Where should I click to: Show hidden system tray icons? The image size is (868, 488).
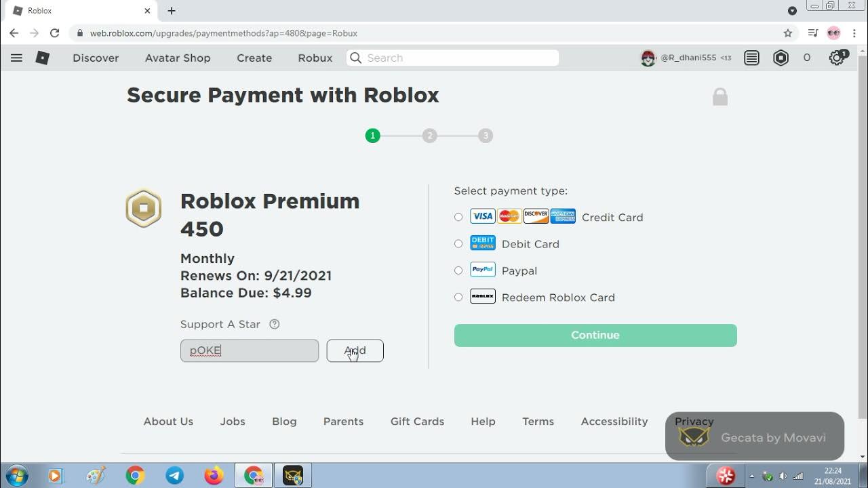[x=751, y=476]
